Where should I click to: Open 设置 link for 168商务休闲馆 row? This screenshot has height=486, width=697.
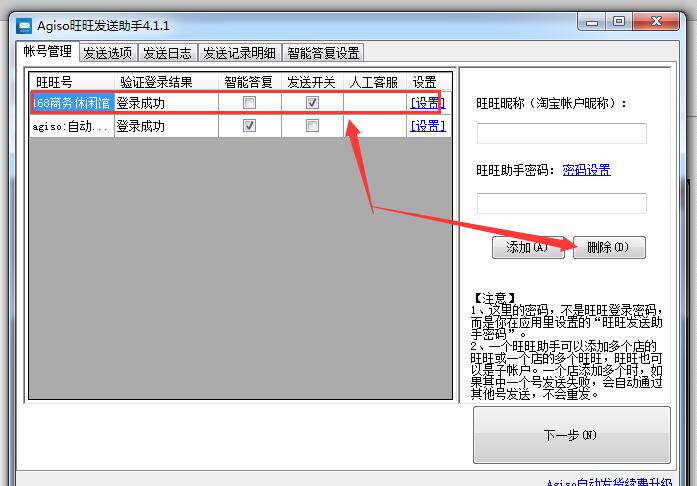coord(428,103)
